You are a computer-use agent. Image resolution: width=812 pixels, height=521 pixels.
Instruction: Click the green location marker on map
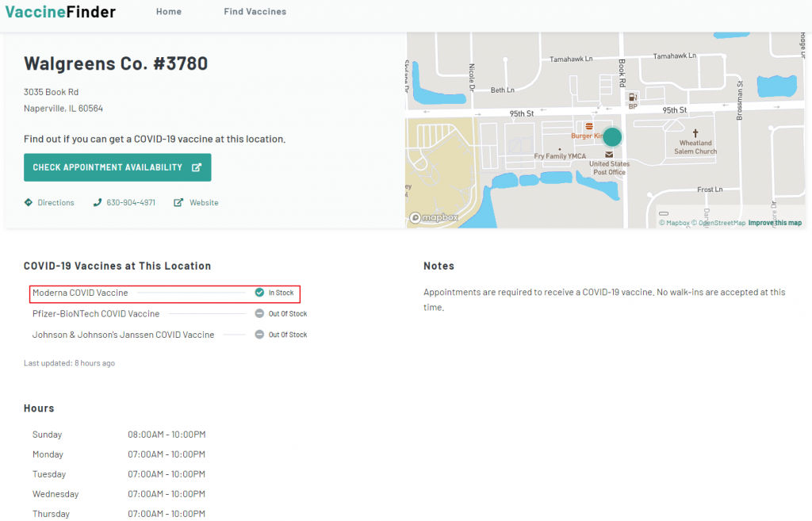[612, 136]
